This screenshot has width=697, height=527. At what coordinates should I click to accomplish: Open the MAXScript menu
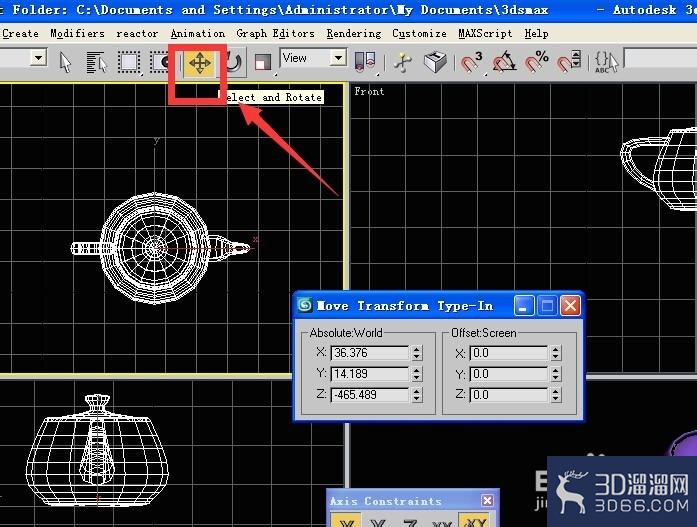(x=485, y=34)
